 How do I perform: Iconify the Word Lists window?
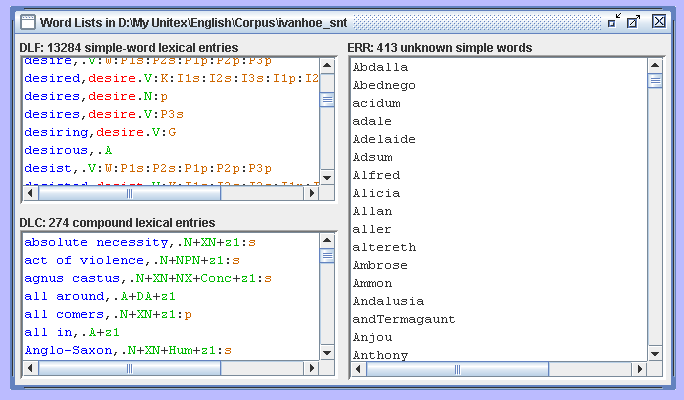tap(614, 21)
